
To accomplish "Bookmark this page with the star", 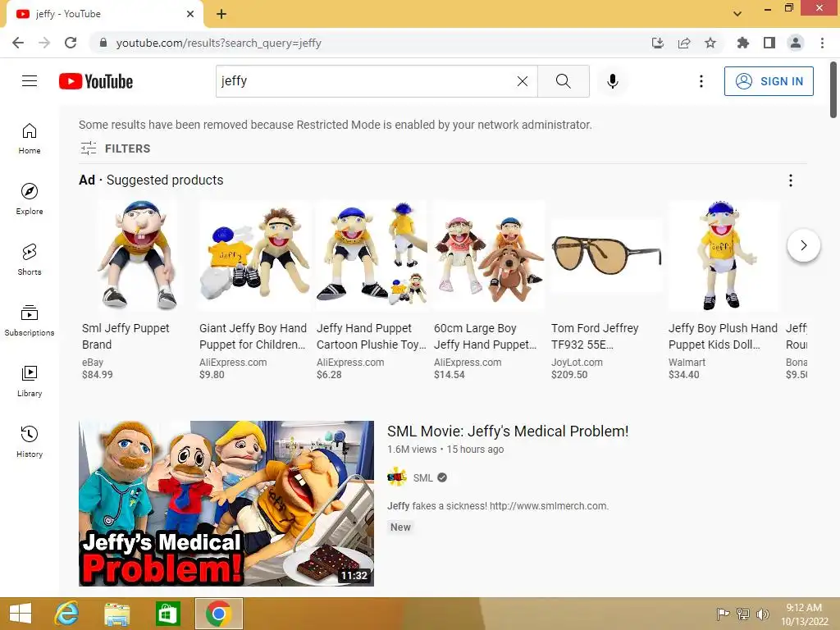I will [x=710, y=43].
